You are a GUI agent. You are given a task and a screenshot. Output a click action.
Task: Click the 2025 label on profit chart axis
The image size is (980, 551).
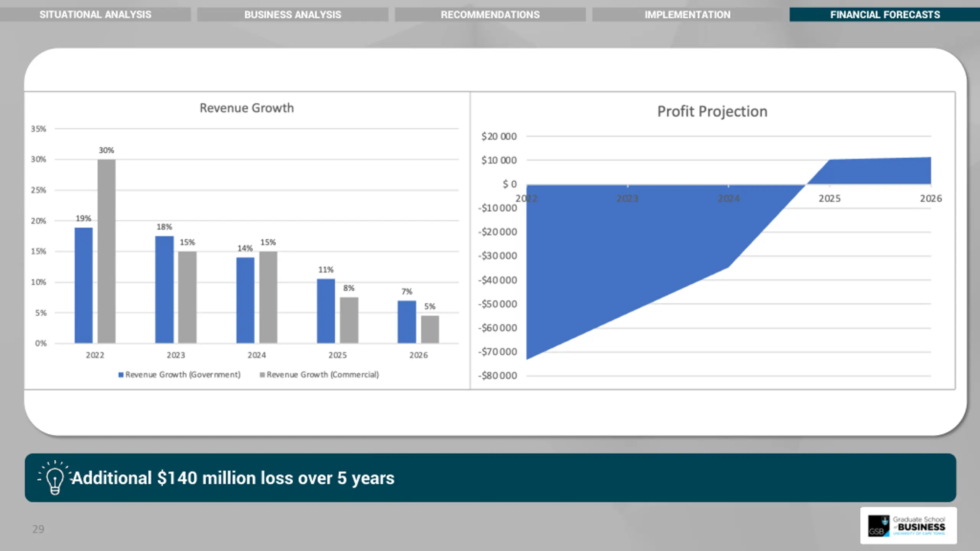coord(830,198)
